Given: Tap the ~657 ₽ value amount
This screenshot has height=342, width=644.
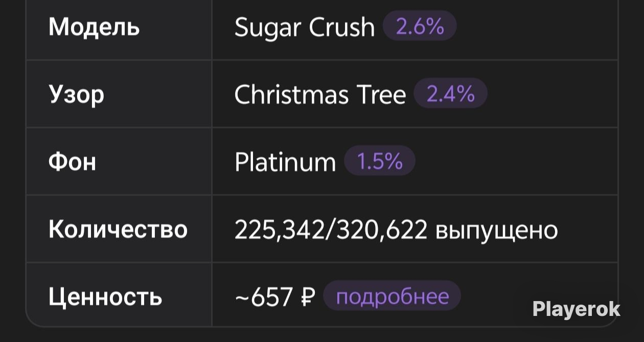Looking at the screenshot, I should (275, 297).
